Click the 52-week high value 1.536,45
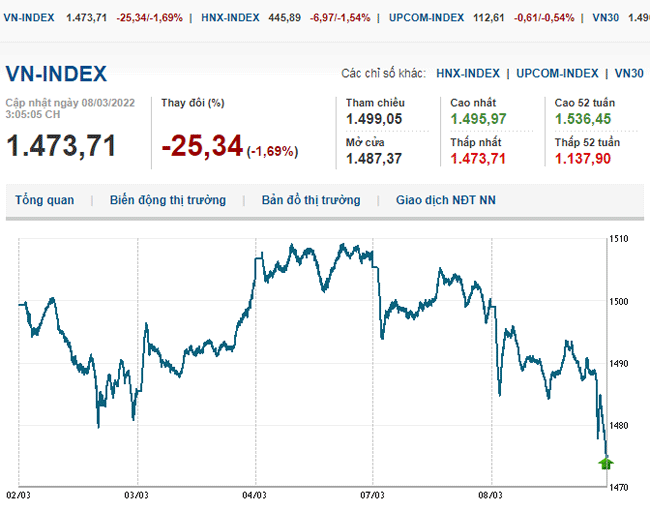This screenshot has height=511, width=650. 586,119
